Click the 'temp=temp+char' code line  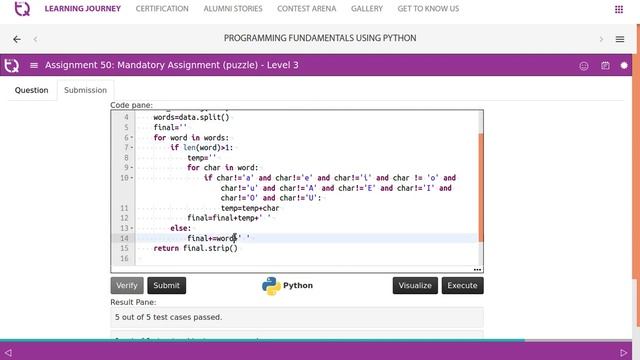250,208
